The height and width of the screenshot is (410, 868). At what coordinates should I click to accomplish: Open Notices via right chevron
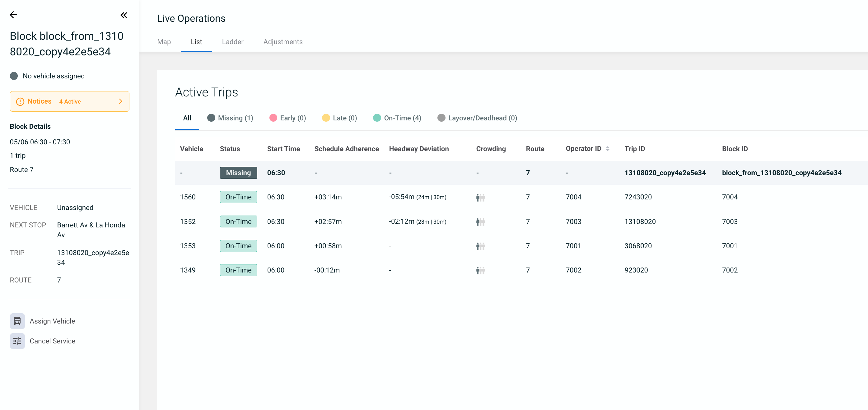click(x=121, y=101)
